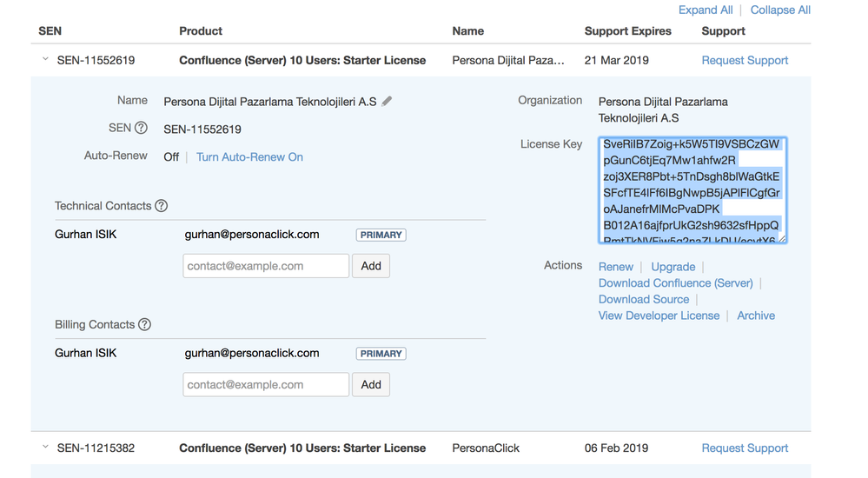This screenshot has width=868, height=478.
Task: Click Gurhan ISIK under Technical Contacts
Action: click(86, 235)
